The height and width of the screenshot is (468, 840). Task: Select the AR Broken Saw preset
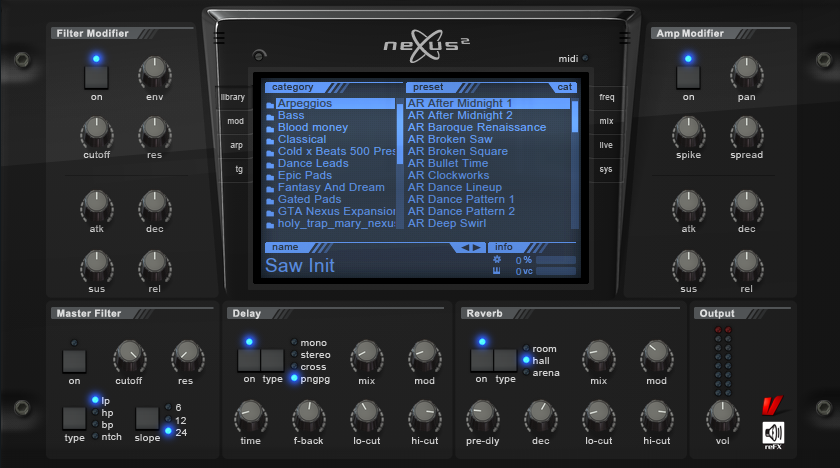[x=450, y=140]
